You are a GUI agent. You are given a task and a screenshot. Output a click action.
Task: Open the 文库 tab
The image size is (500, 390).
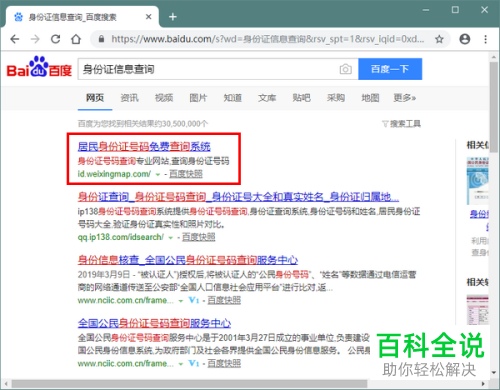pyautogui.click(x=267, y=98)
